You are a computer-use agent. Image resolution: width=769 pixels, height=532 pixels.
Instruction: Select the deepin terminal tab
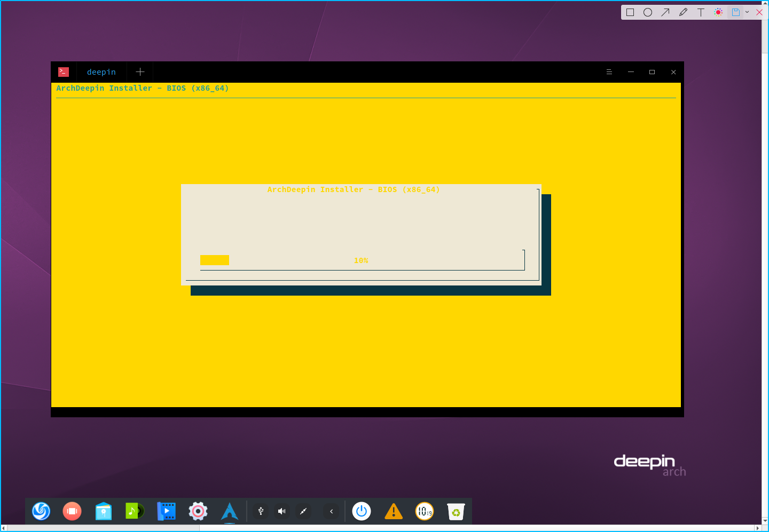tap(101, 72)
